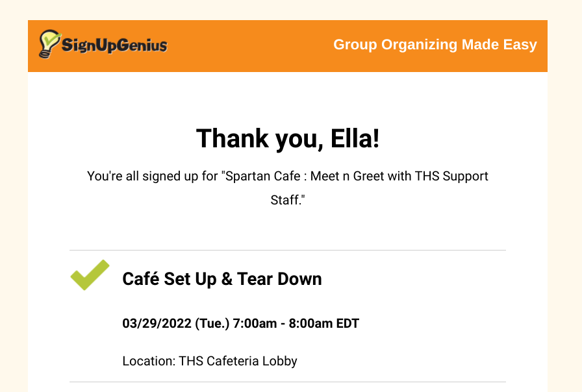This screenshot has width=582, height=392.
Task: Open the SignUpGenius wordmark link
Action: (x=114, y=45)
